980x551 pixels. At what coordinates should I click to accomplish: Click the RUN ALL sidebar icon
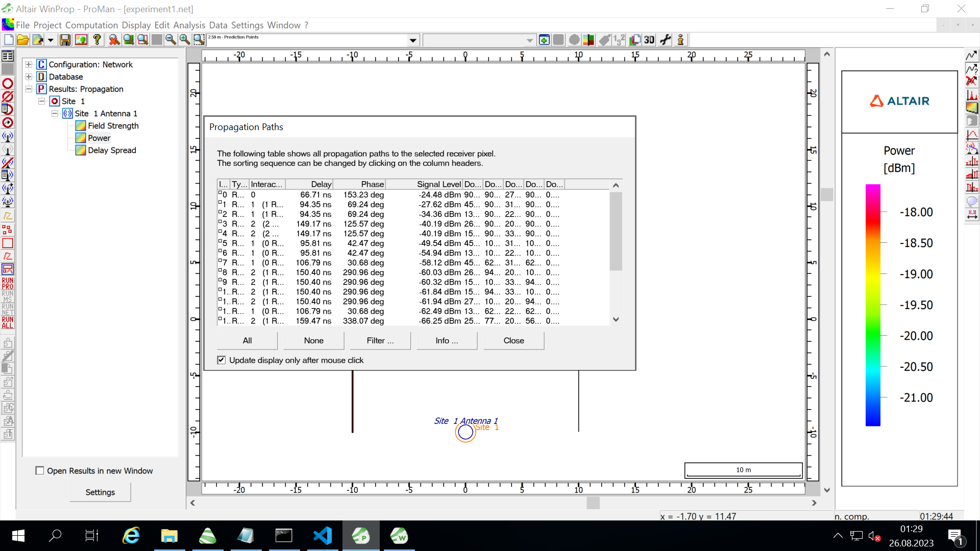pos(8,322)
